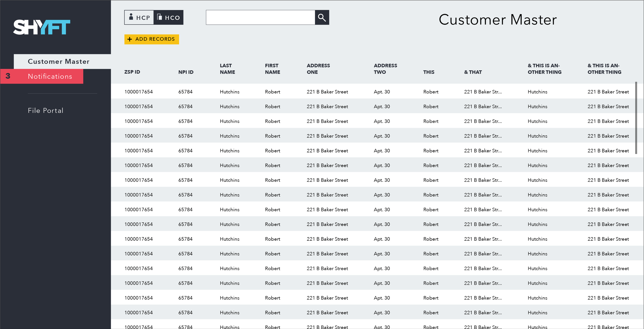Click the ADDRESS TWO column header
The height and width of the screenshot is (329, 644).
click(385, 69)
